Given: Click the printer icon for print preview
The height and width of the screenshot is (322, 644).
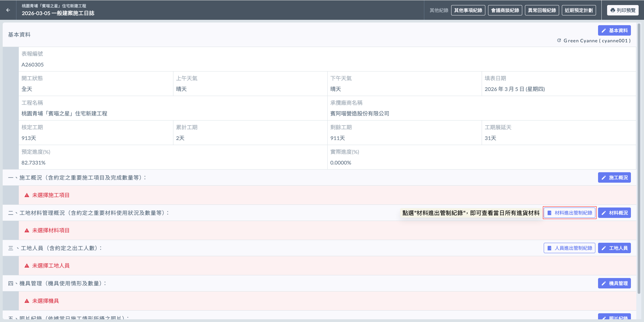Looking at the screenshot, I should click(x=613, y=10).
